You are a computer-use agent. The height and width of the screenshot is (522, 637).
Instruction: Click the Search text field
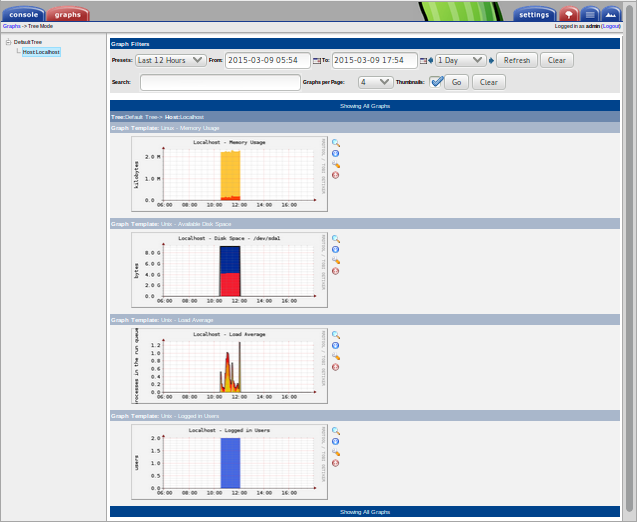(x=220, y=82)
